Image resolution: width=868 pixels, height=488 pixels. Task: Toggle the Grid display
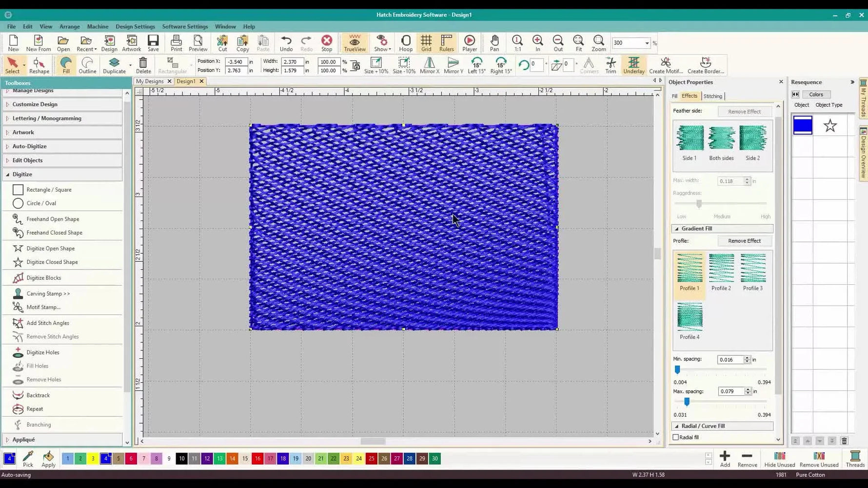(x=426, y=43)
